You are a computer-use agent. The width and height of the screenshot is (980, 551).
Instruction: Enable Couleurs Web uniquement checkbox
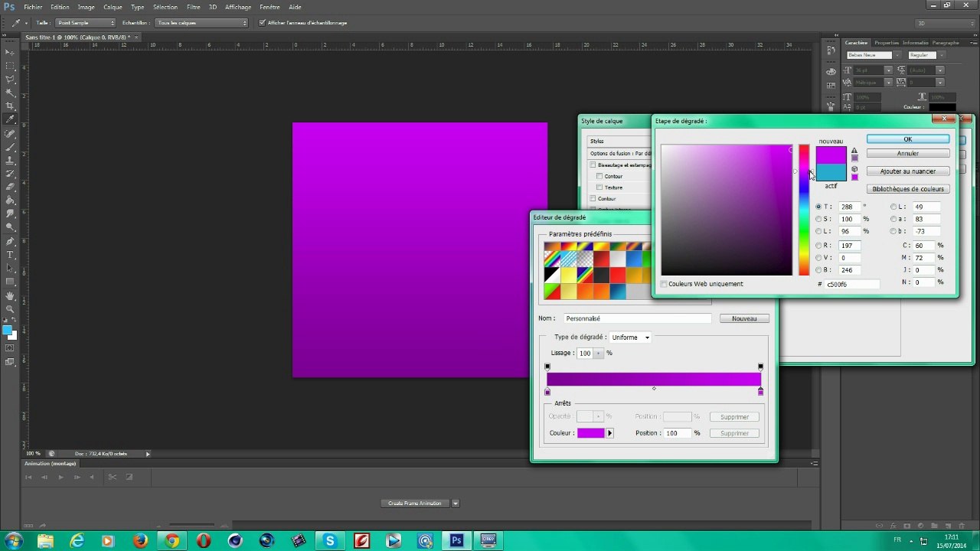pos(664,284)
